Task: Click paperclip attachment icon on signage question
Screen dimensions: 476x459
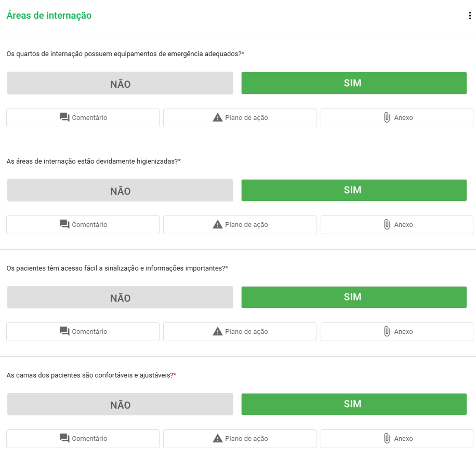Action: [386, 331]
